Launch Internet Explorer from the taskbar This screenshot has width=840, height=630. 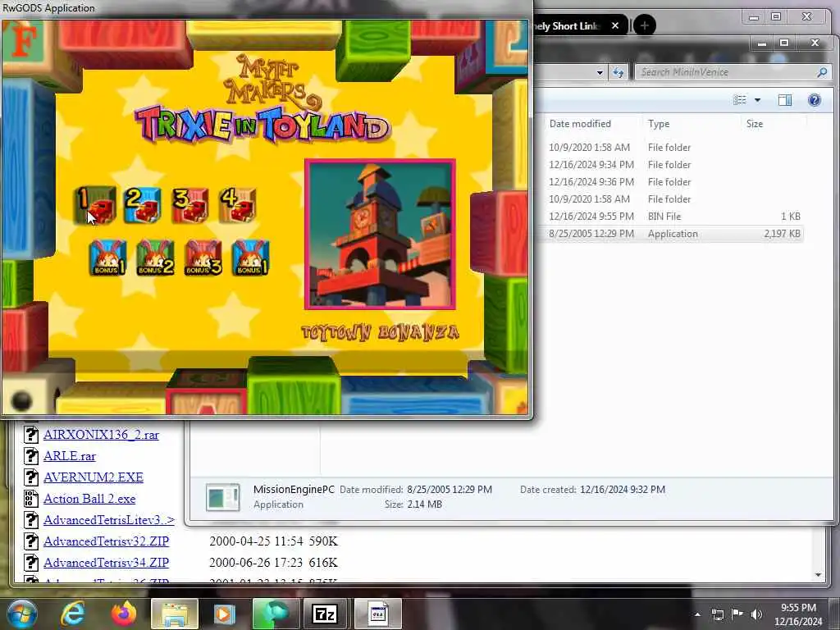(73, 614)
